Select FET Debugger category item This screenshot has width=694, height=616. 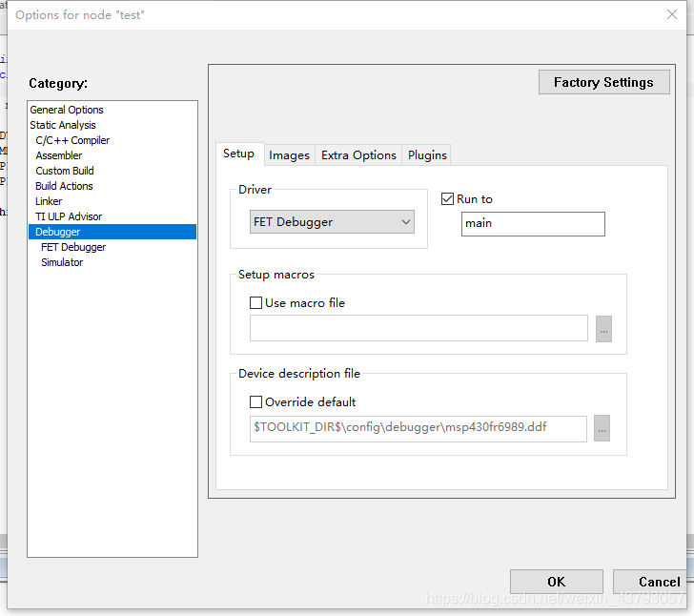pos(73,247)
